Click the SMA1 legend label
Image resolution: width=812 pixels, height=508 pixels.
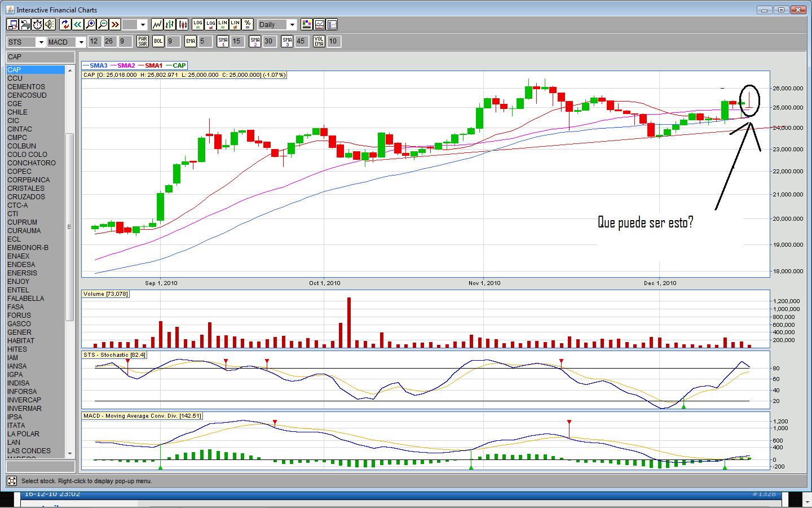[153, 65]
